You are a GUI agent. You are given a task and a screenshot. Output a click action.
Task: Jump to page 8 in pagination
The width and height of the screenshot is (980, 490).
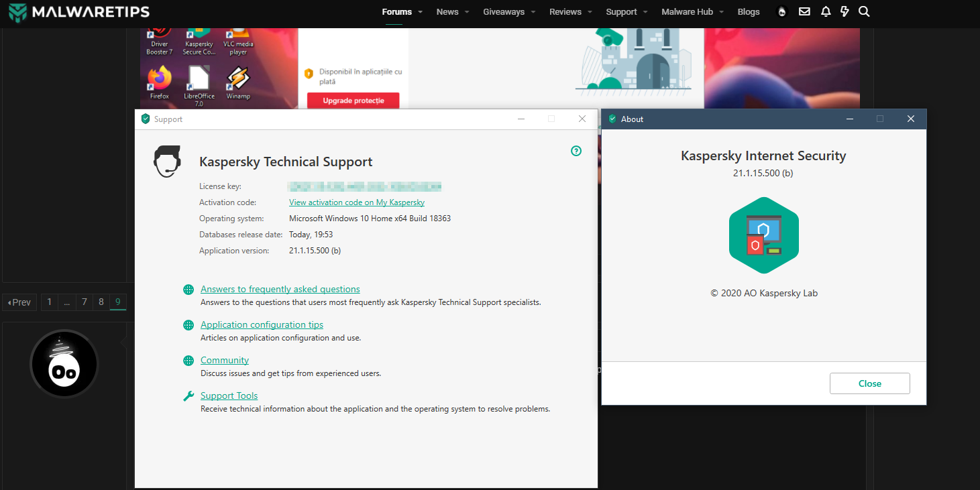pyautogui.click(x=101, y=302)
